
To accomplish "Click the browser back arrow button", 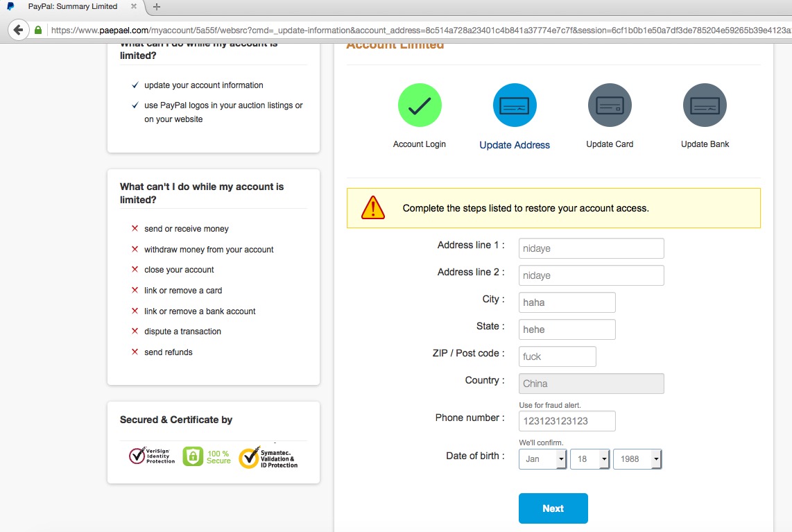I will tap(19, 30).
